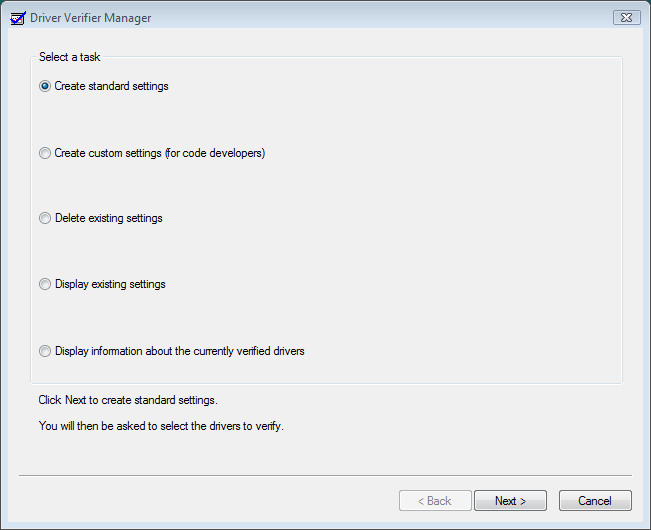
Task: Click the '(for code developers)' label text
Action: [215, 153]
